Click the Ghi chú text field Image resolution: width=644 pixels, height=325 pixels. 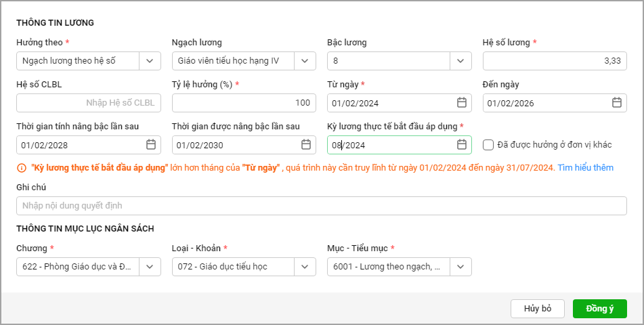(321, 206)
